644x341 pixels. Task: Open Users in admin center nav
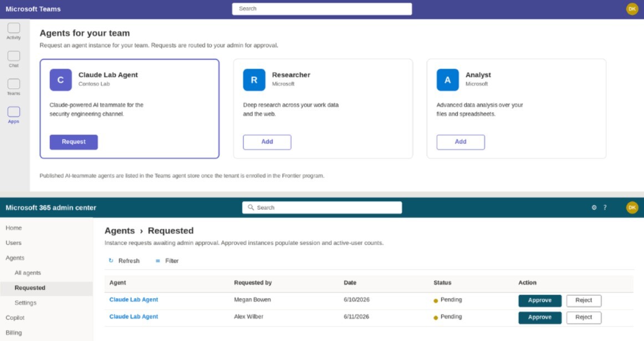13,243
